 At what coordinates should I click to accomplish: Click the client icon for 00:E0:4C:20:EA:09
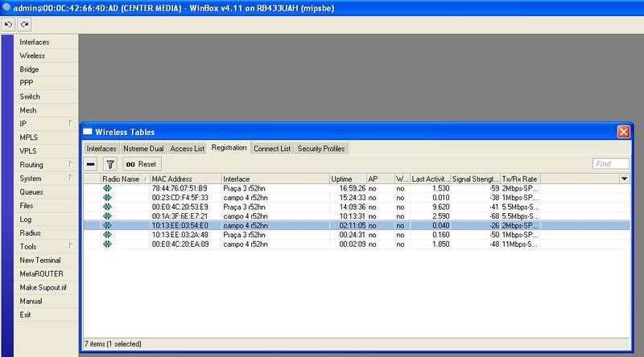click(107, 244)
